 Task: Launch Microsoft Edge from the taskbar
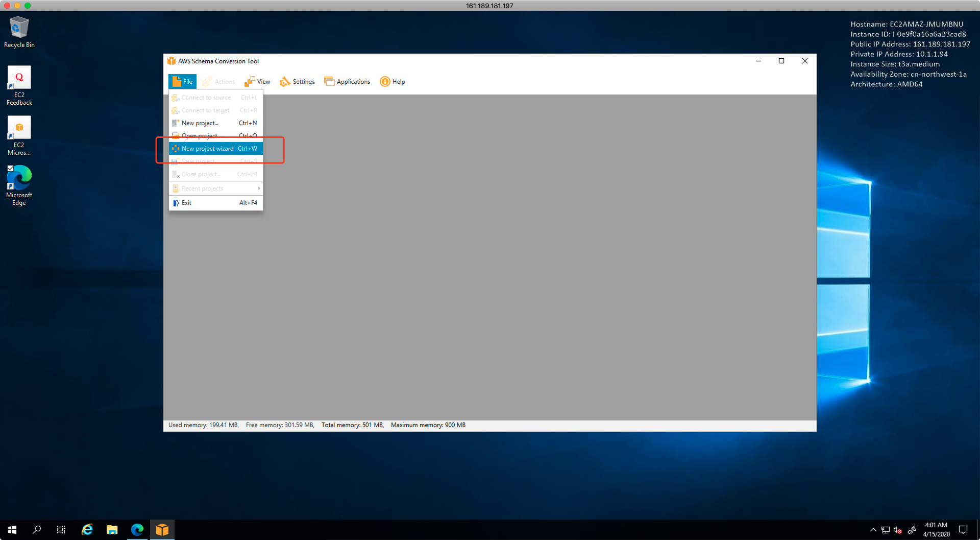(137, 530)
